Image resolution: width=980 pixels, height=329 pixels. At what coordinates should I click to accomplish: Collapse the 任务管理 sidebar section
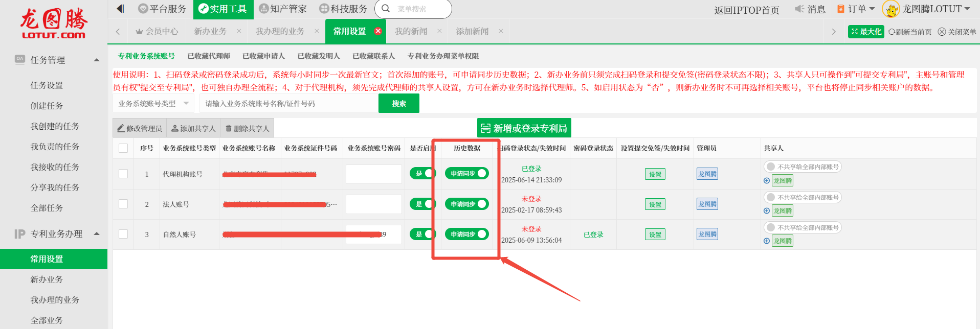(97, 60)
